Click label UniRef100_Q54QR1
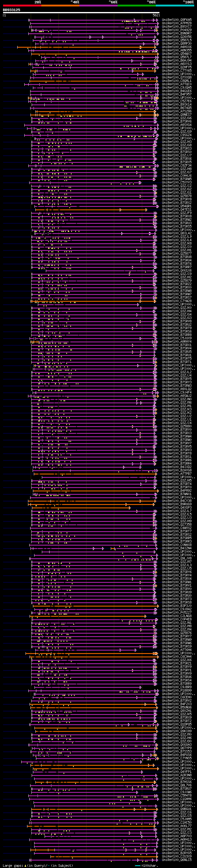Screen dimensions: 197x868 (x=177, y=206)
